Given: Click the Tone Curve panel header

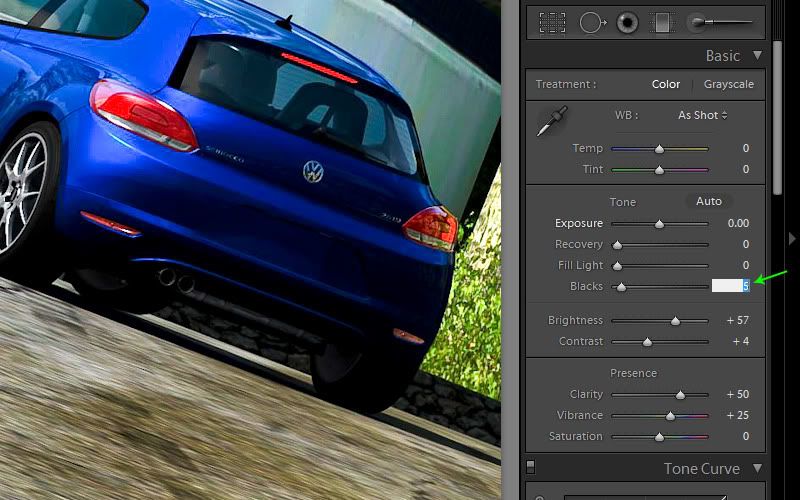Looking at the screenshot, I should [x=645, y=468].
